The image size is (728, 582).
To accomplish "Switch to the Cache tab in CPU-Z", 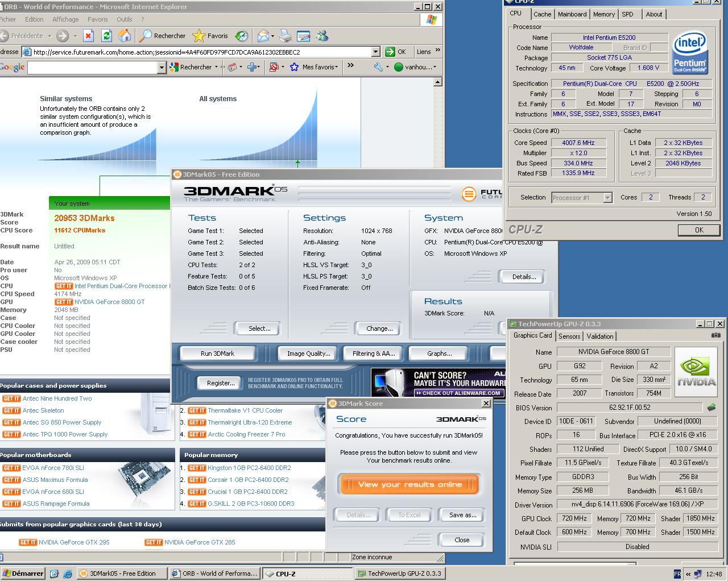I will point(542,14).
